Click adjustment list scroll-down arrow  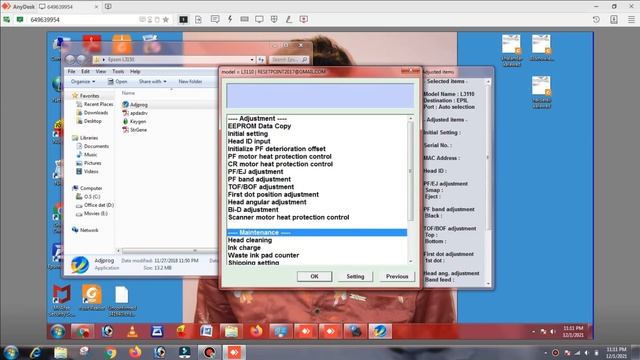(x=411, y=261)
